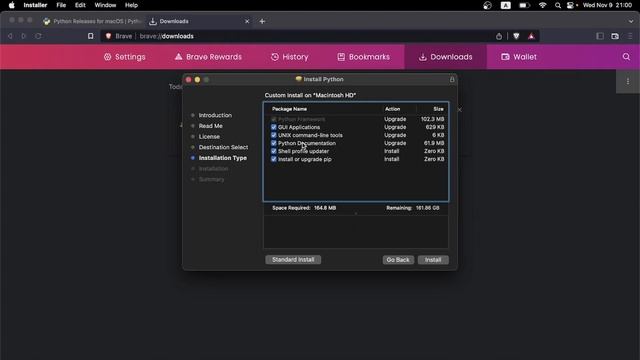Select the Destination Select step

click(x=223, y=147)
